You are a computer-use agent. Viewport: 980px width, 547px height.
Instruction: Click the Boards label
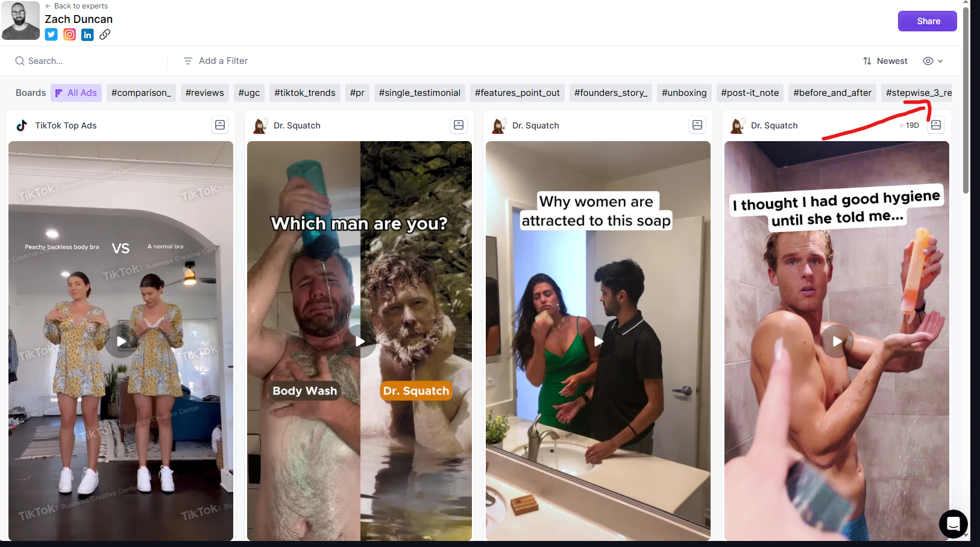click(x=31, y=93)
